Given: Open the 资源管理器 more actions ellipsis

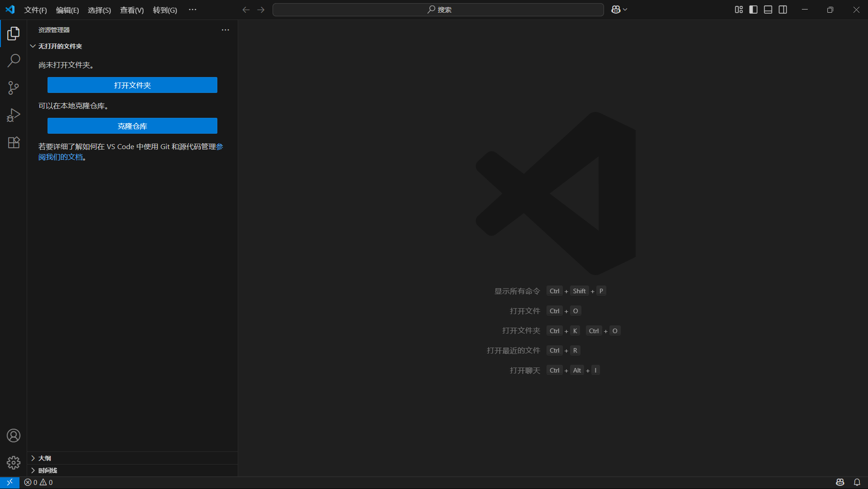Looking at the screenshot, I should (225, 30).
